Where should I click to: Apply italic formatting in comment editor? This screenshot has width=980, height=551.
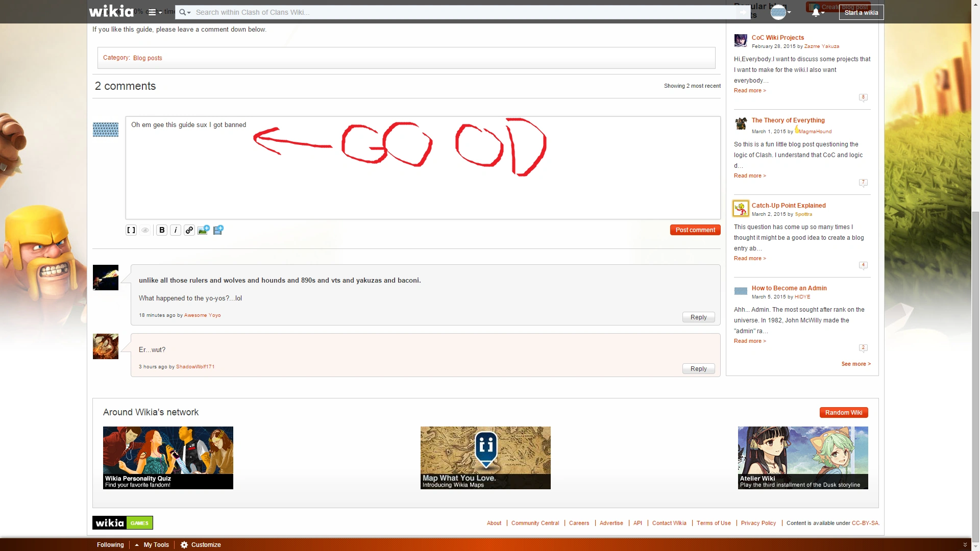point(176,230)
